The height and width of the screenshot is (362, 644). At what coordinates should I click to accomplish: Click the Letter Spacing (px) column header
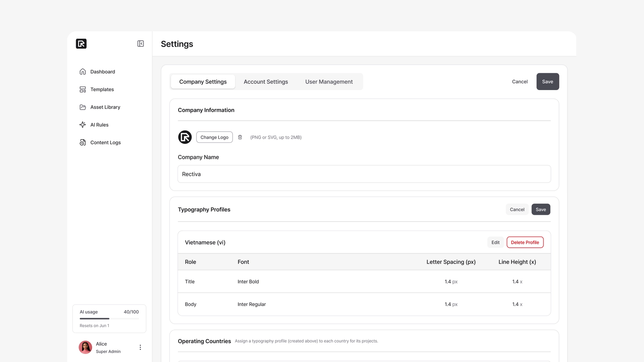pos(451,262)
